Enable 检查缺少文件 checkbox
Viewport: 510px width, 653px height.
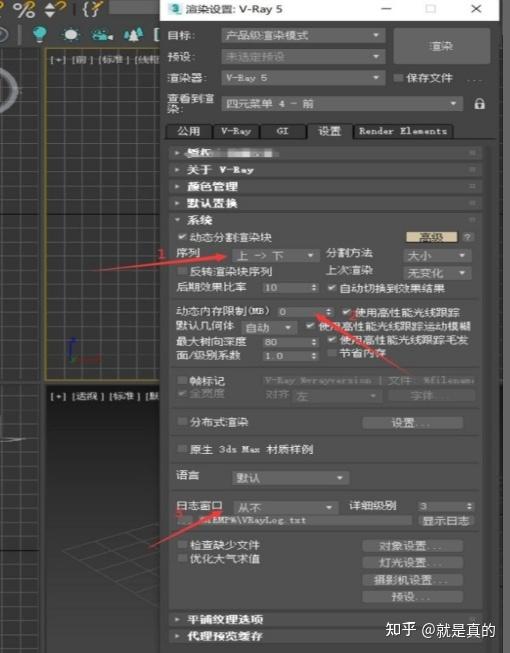coord(182,544)
